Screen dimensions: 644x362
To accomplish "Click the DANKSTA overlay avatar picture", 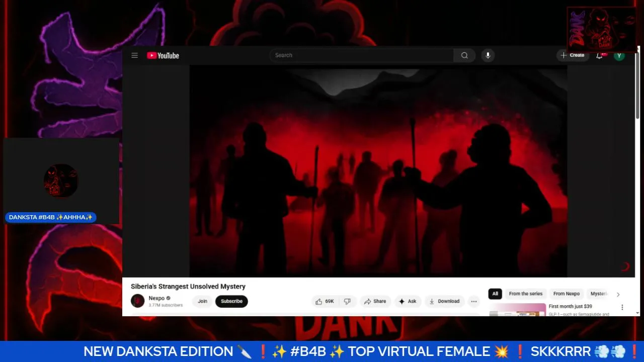I will coord(61,181).
